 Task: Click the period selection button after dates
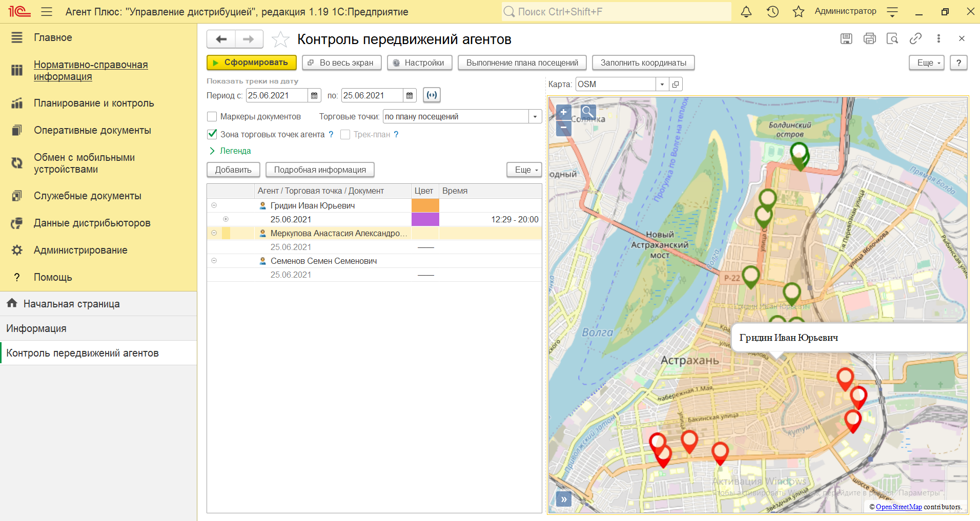pyautogui.click(x=432, y=95)
